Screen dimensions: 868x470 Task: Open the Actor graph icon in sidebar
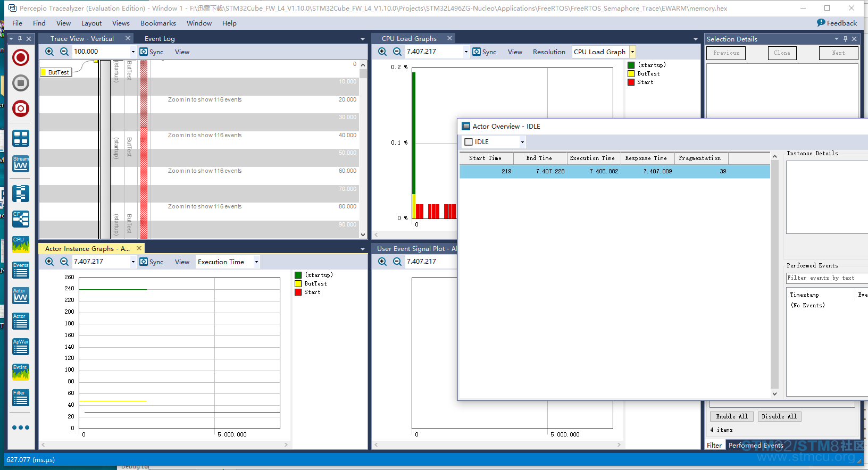(x=21, y=296)
